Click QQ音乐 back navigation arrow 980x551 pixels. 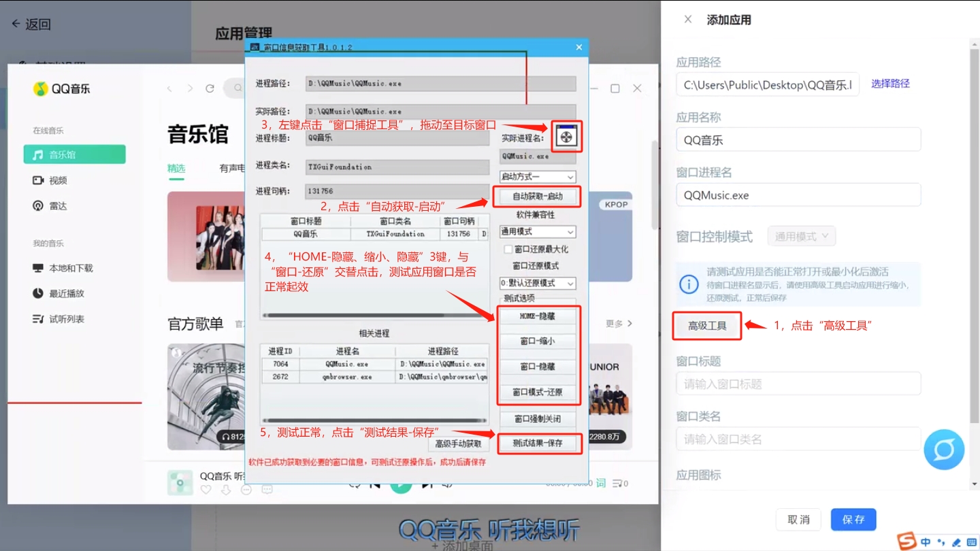(x=169, y=88)
